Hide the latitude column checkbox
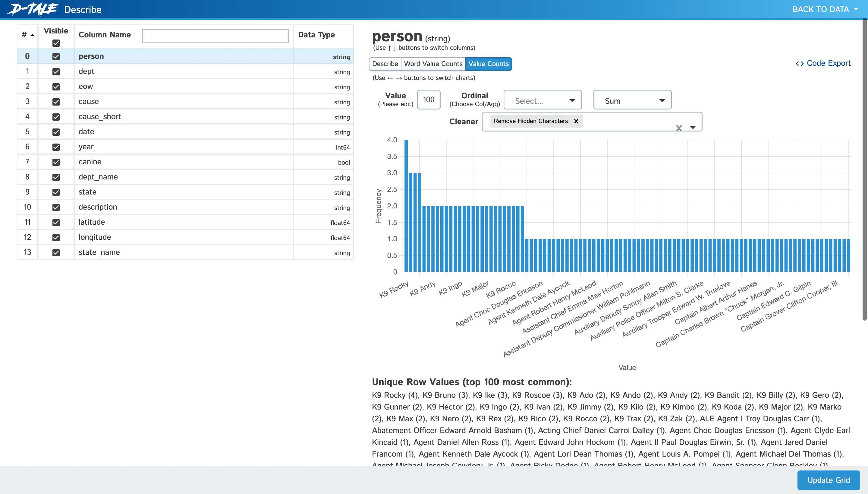This screenshot has width=868, height=494. pyautogui.click(x=56, y=222)
